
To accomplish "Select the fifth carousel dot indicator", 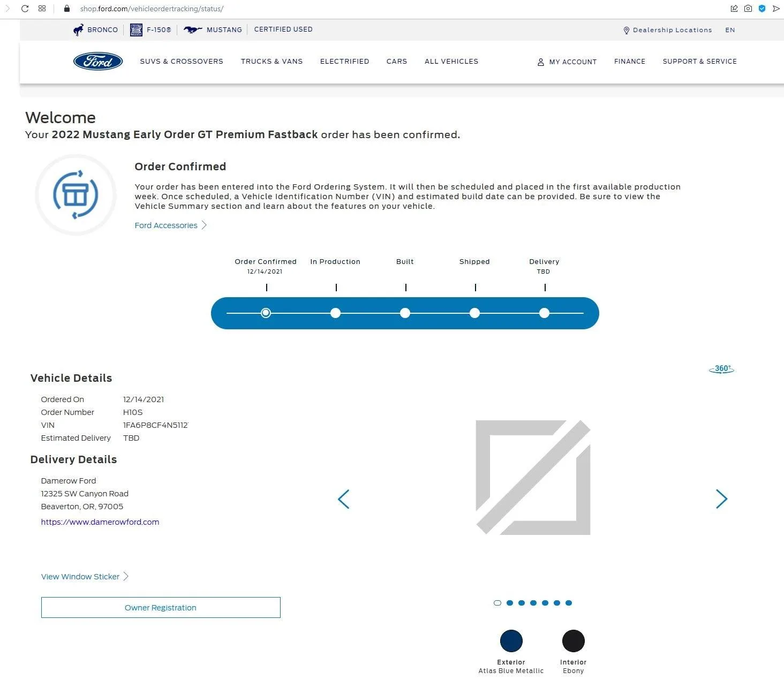I will point(545,603).
